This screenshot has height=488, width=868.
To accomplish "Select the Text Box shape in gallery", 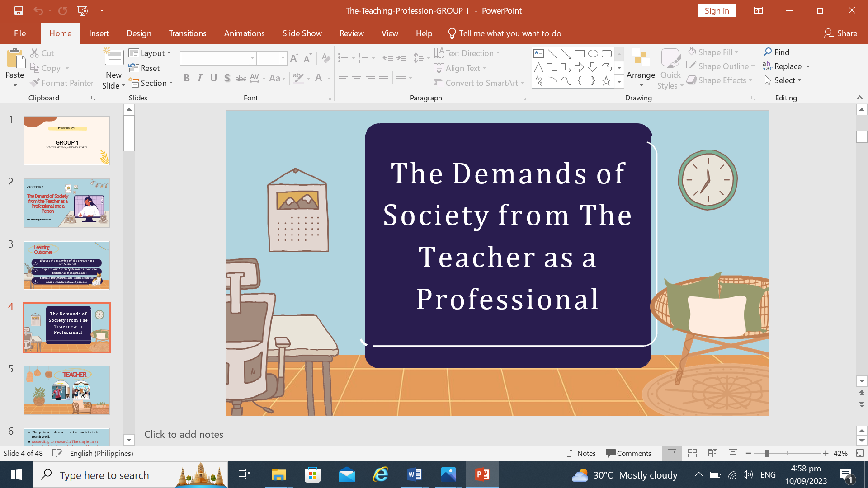I will [x=539, y=53].
